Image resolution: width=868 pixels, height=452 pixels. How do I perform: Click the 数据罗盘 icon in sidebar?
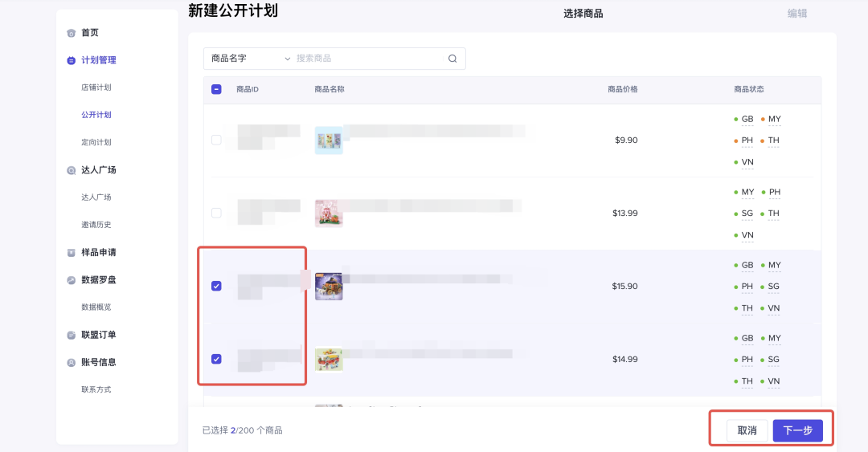click(x=72, y=280)
